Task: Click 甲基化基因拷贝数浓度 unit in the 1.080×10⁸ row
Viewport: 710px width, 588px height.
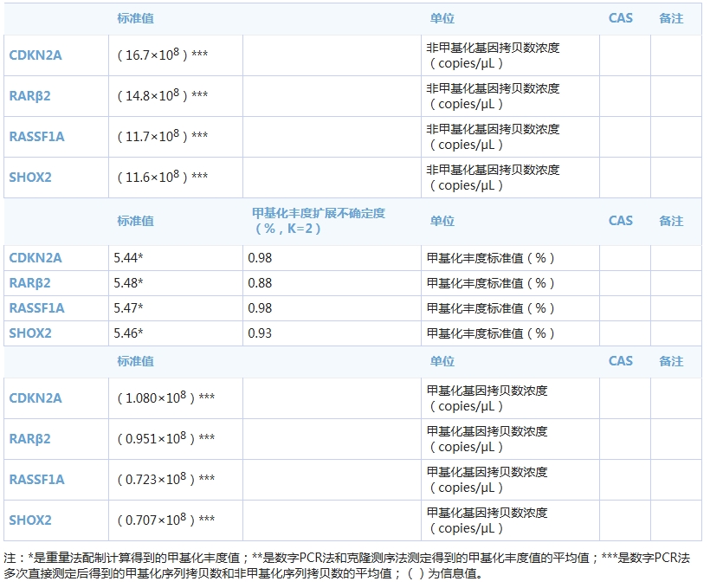Action: tap(487, 398)
